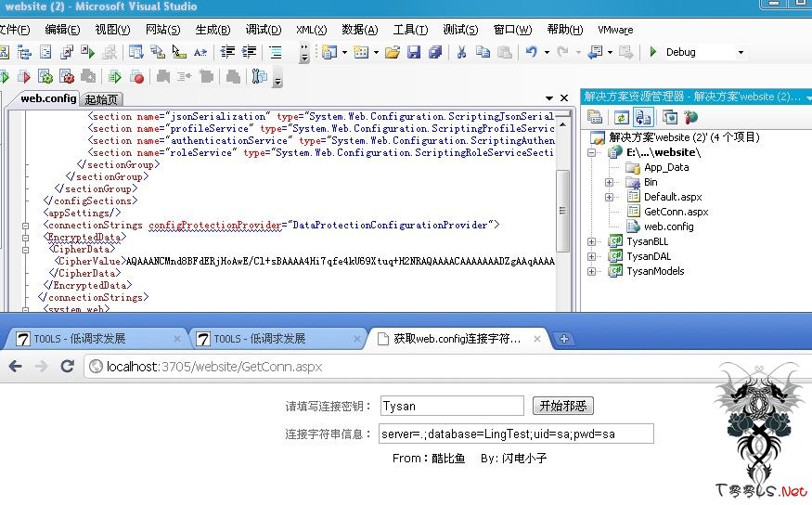Screen dimensions: 812x505
Task: Select the App_Data folder
Action: [x=666, y=167]
